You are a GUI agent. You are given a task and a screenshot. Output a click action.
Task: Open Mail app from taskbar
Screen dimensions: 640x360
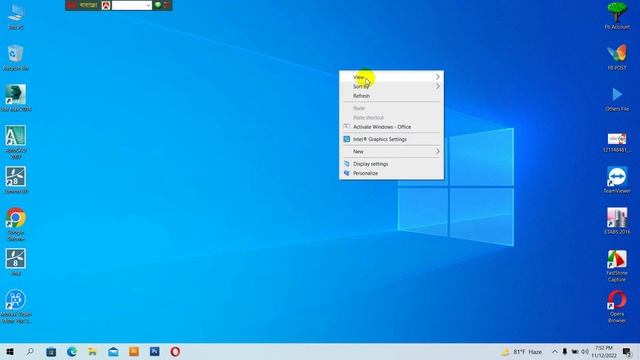113,351
